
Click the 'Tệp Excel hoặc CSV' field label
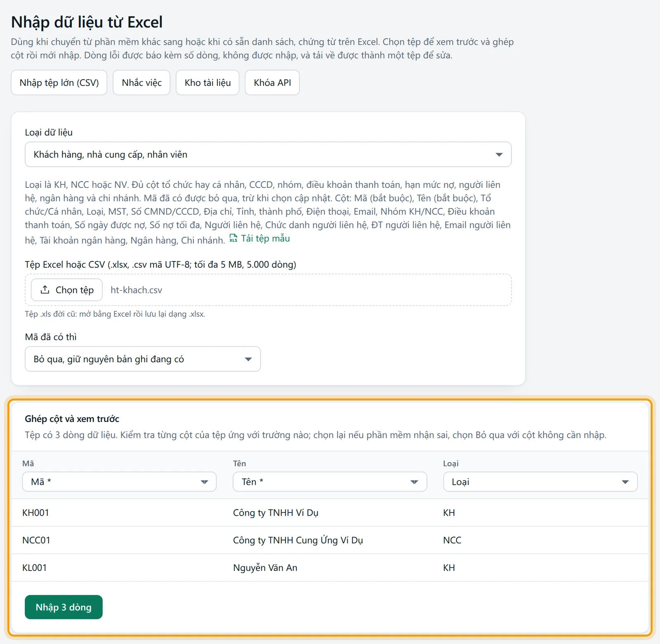[160, 264]
